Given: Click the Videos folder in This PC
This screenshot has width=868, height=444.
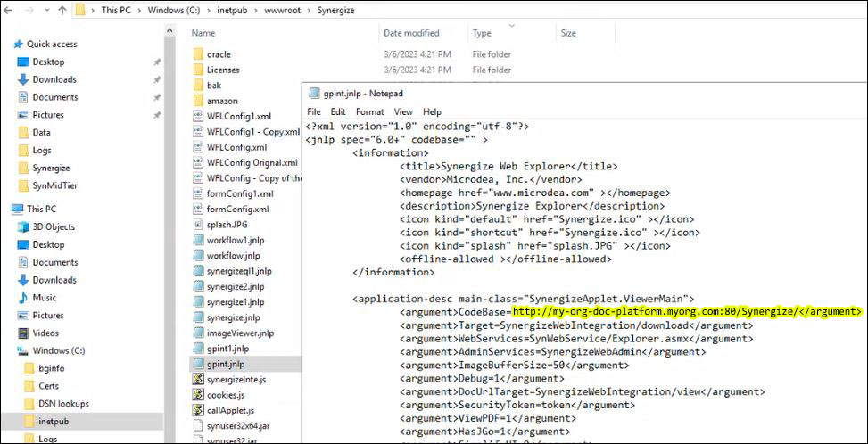Looking at the screenshot, I should [45, 333].
